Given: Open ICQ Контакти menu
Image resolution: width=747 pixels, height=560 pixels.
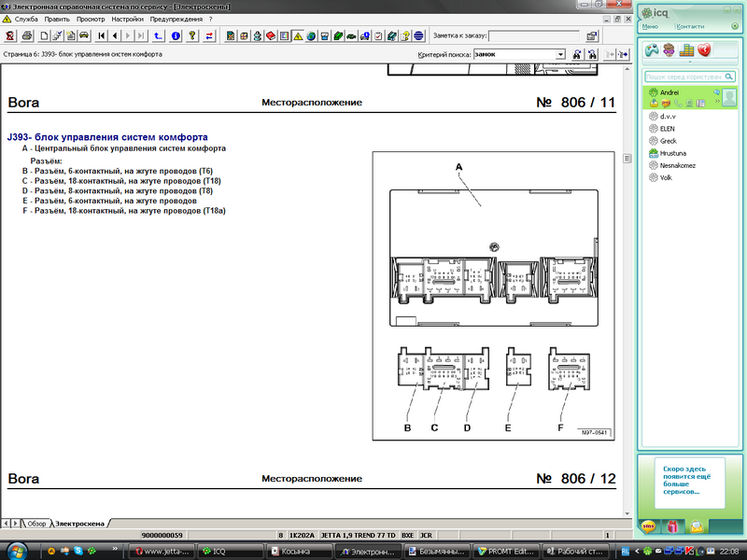Looking at the screenshot, I should pyautogui.click(x=690, y=27).
